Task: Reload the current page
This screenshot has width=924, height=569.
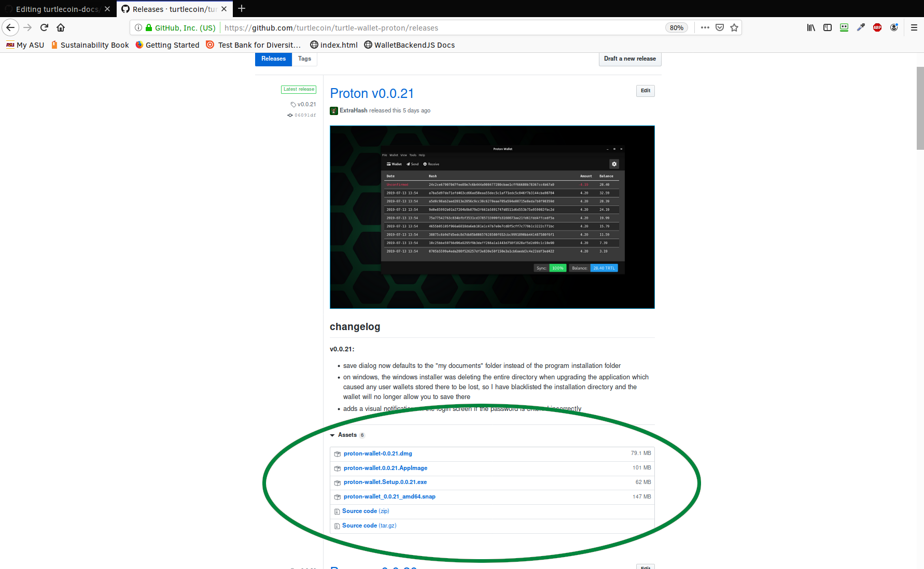Action: click(44, 27)
